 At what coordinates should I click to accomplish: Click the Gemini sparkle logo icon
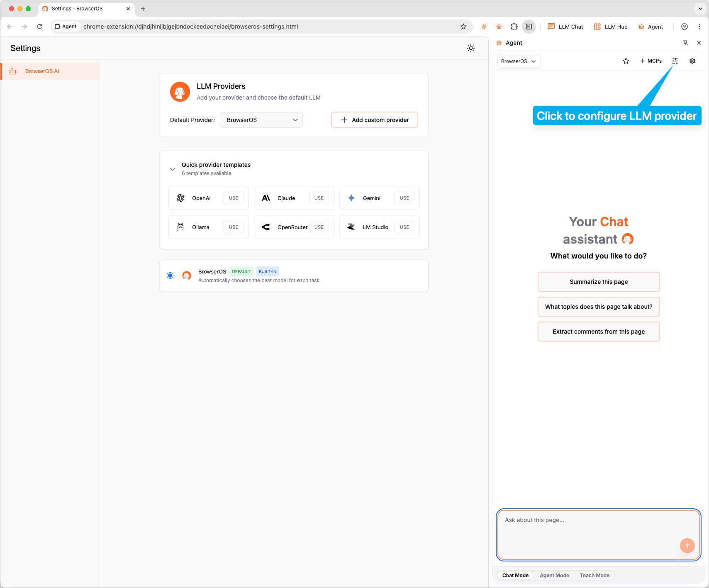click(x=351, y=198)
